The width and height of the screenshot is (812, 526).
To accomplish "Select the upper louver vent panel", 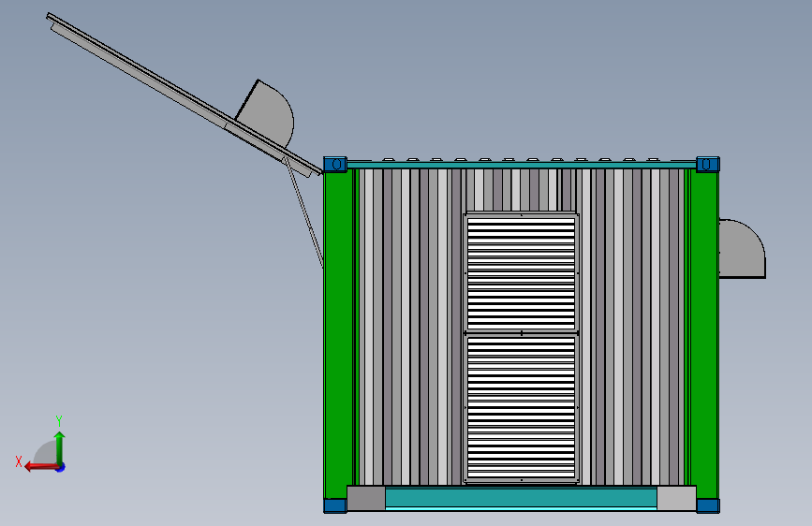I will tap(521, 273).
